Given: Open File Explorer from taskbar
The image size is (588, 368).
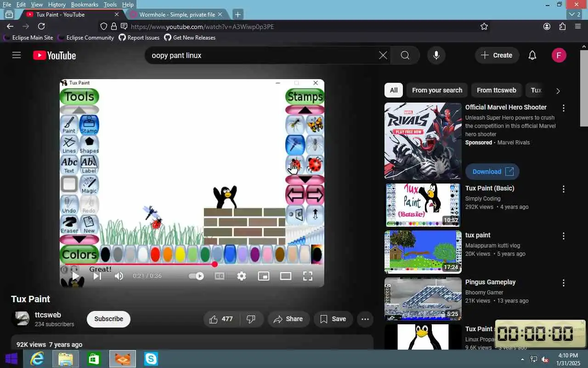Looking at the screenshot, I should (x=65, y=359).
